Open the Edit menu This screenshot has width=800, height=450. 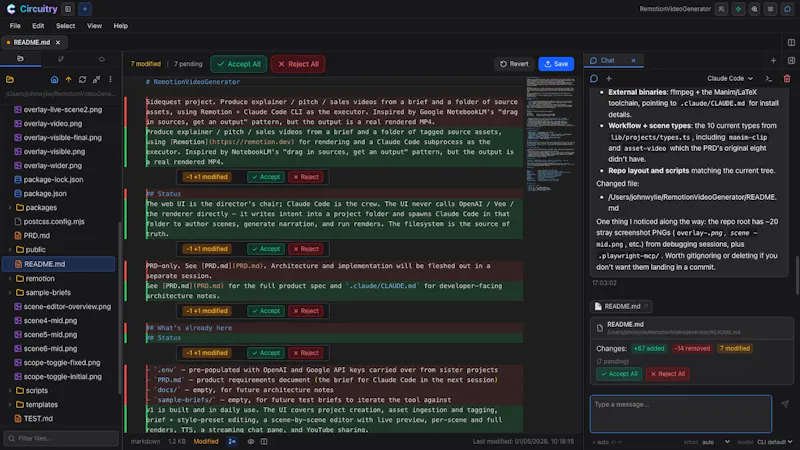click(x=38, y=26)
